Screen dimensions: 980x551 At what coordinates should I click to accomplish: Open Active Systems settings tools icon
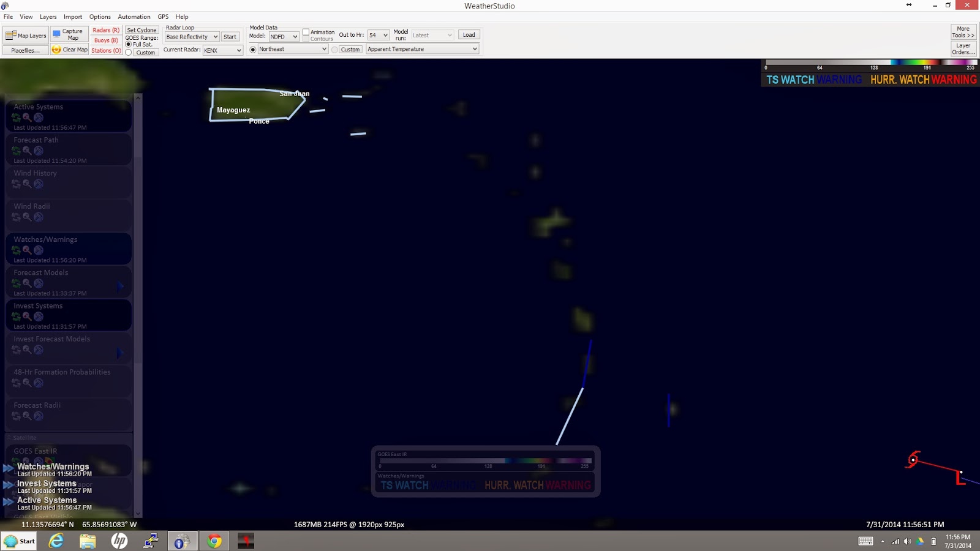click(39, 118)
